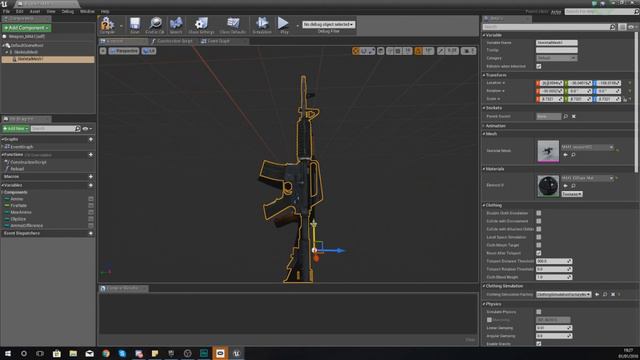Open the debug object selection dropdown
640x360 pixels.
[328, 24]
